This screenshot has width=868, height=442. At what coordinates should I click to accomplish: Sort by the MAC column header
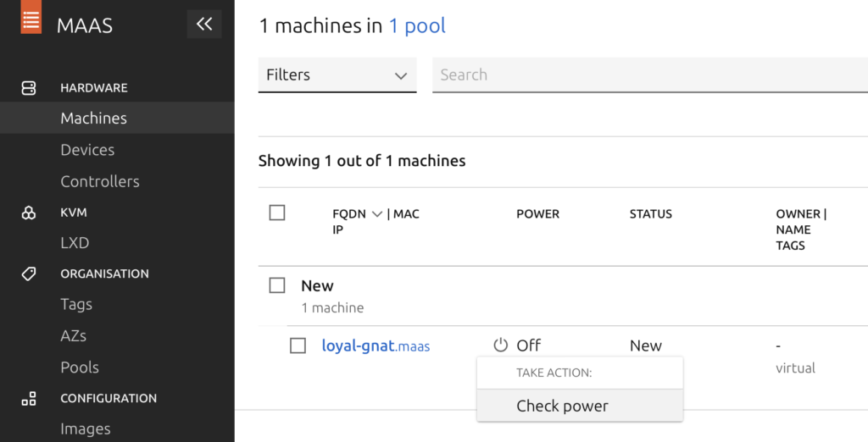[x=406, y=214]
